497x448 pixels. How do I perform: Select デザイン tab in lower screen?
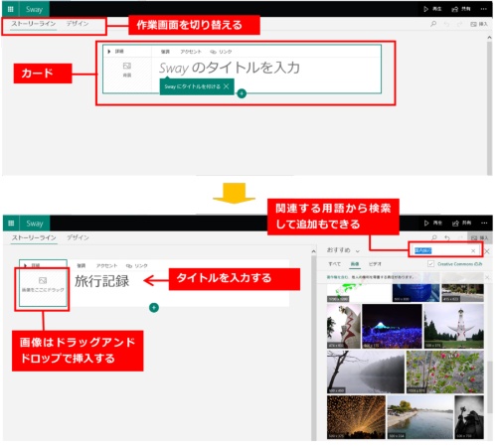click(78, 237)
